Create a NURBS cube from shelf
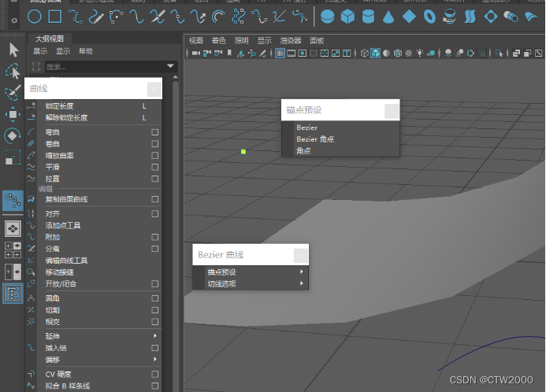Viewport: 546px width, 392px height. [x=347, y=17]
